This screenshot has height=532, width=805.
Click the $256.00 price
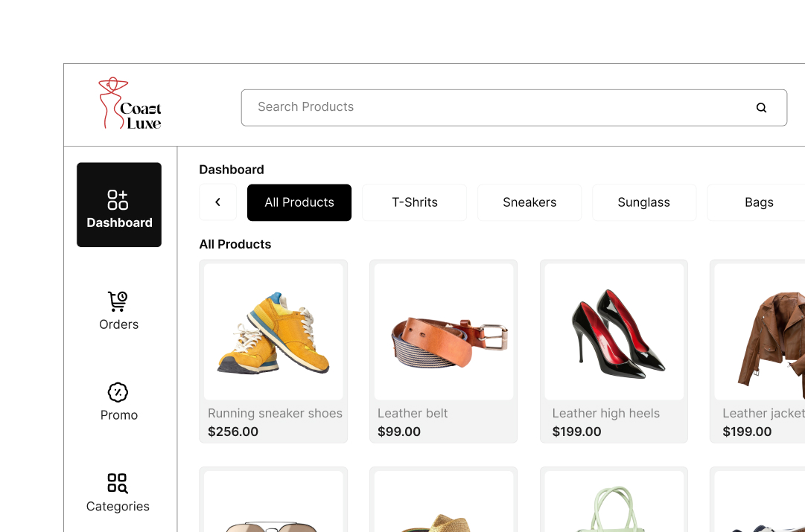tap(233, 432)
